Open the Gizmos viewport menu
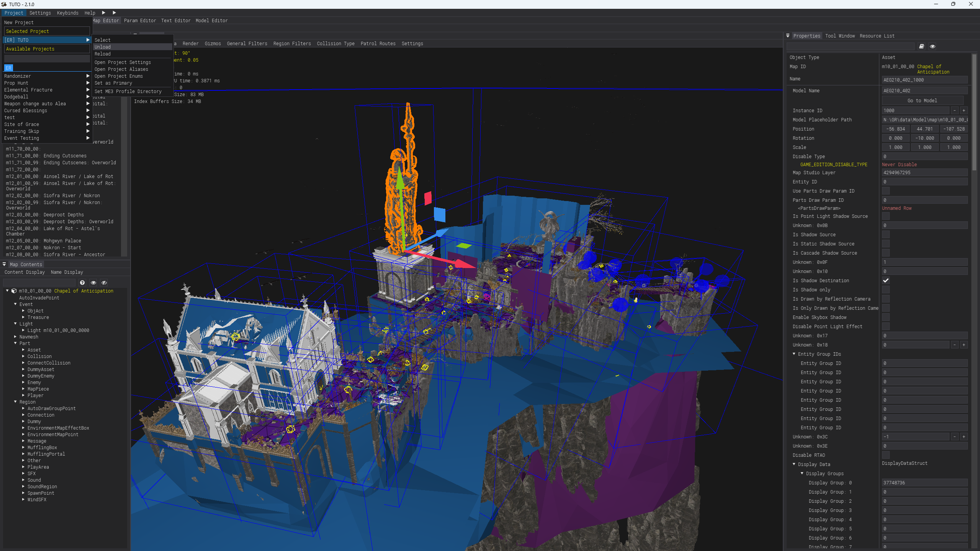The height and width of the screenshot is (551, 980). (213, 44)
